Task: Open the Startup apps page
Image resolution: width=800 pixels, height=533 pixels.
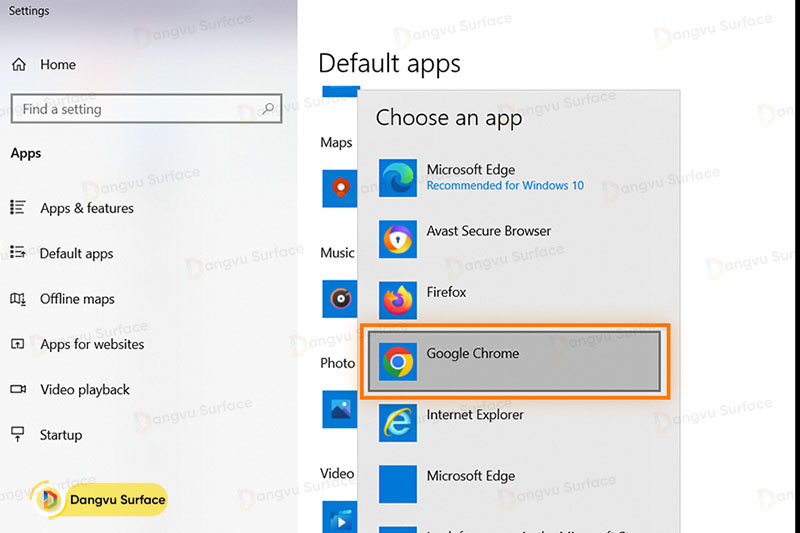Action: (x=60, y=435)
